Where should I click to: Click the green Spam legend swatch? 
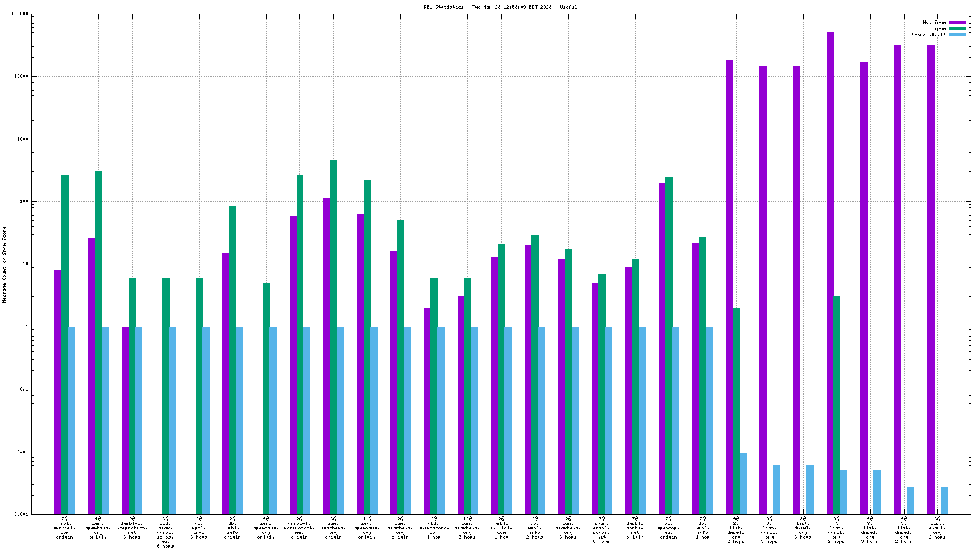(957, 28)
